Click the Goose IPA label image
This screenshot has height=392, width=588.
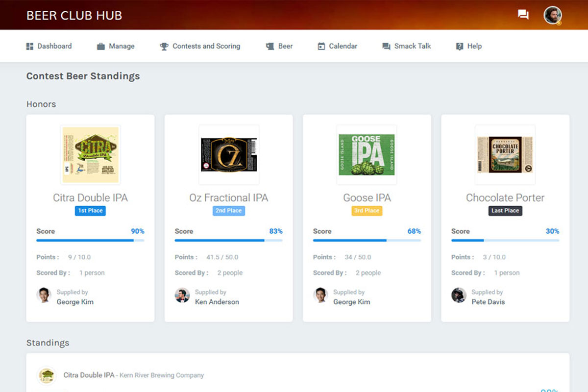coord(367,155)
